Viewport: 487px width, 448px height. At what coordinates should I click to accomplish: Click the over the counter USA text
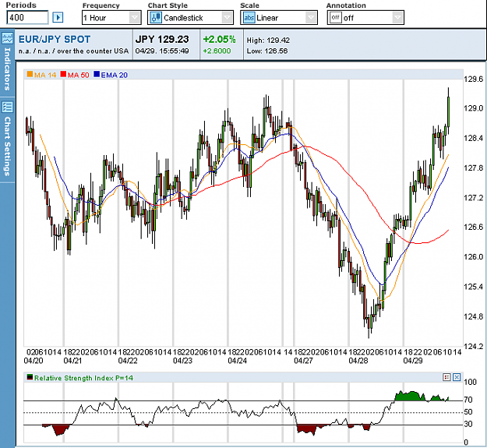[x=93, y=51]
